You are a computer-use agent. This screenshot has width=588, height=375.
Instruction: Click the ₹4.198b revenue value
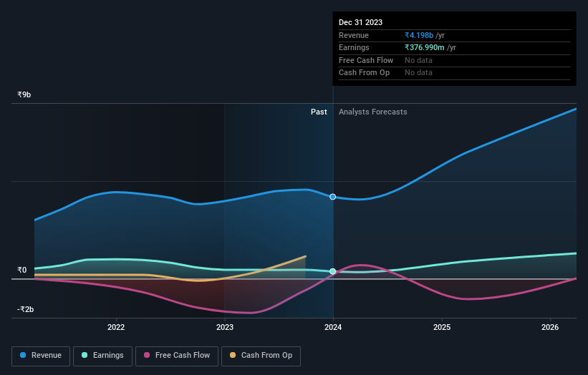[x=419, y=35]
